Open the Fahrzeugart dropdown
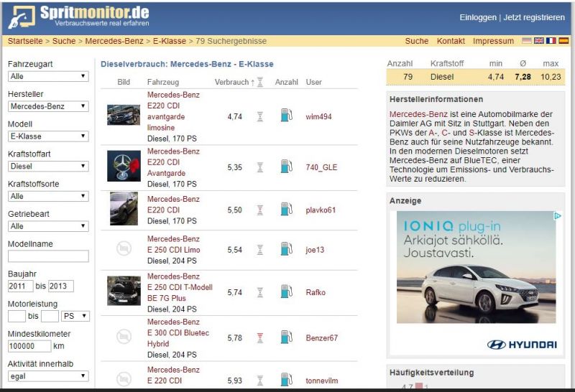Screen dimensions: 575x392 (48, 76)
